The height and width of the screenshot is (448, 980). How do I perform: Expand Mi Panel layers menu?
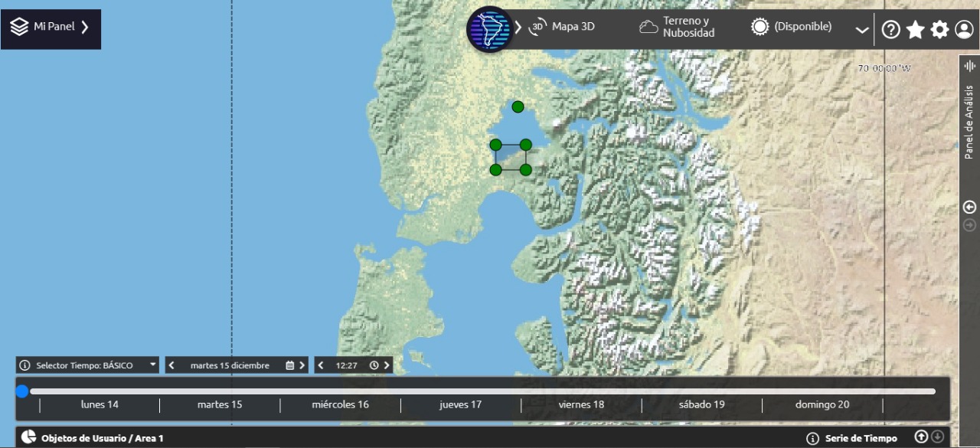coord(51,28)
